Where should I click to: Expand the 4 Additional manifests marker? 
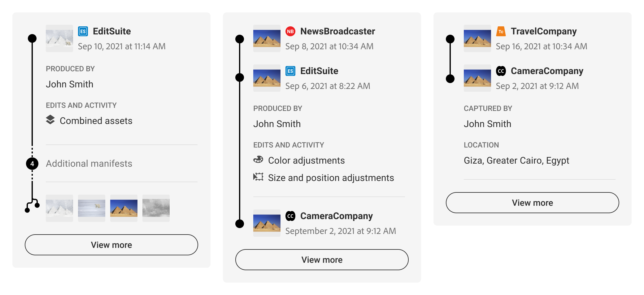click(32, 164)
